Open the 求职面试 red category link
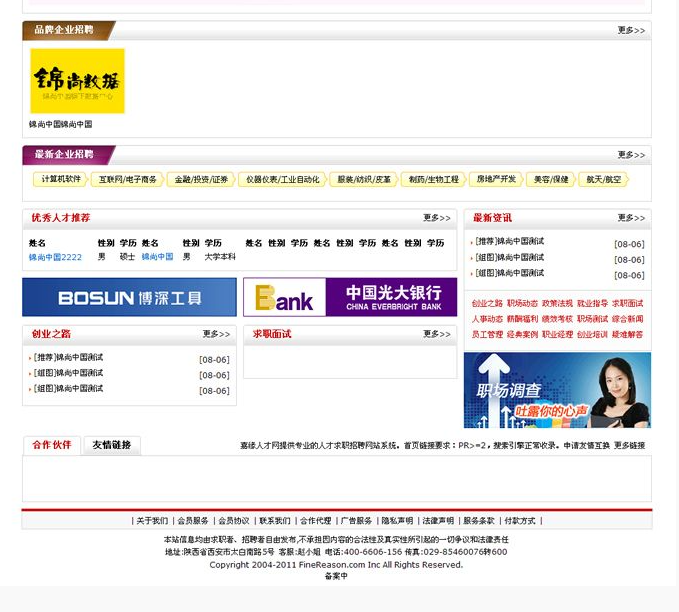 pos(627,304)
